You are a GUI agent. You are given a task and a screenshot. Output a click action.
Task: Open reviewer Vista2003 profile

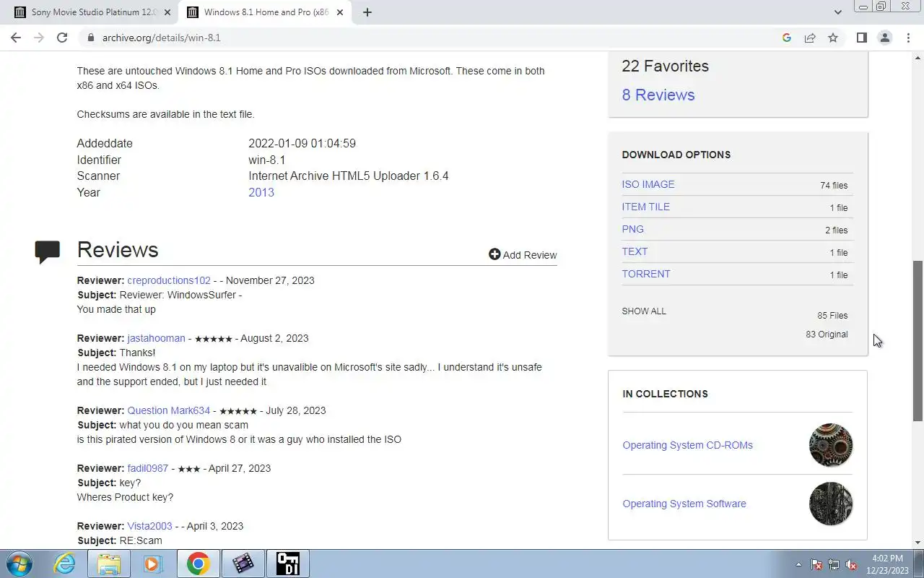[150, 526]
